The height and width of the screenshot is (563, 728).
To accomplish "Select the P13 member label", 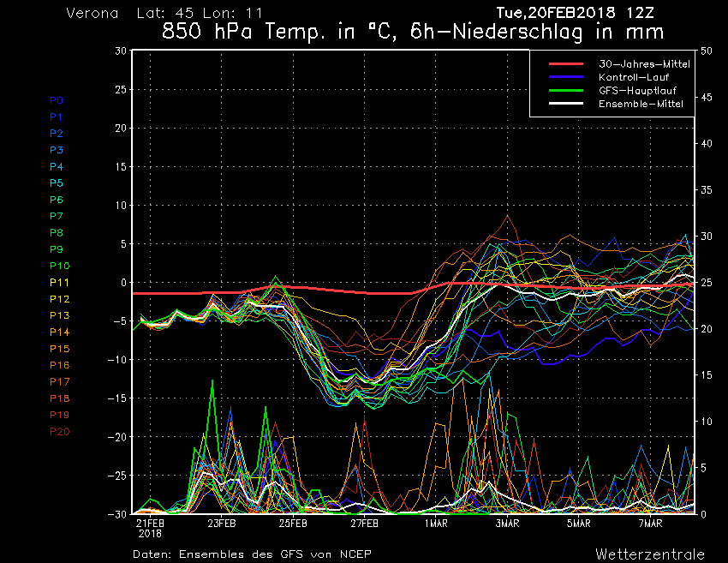I will coord(60,315).
